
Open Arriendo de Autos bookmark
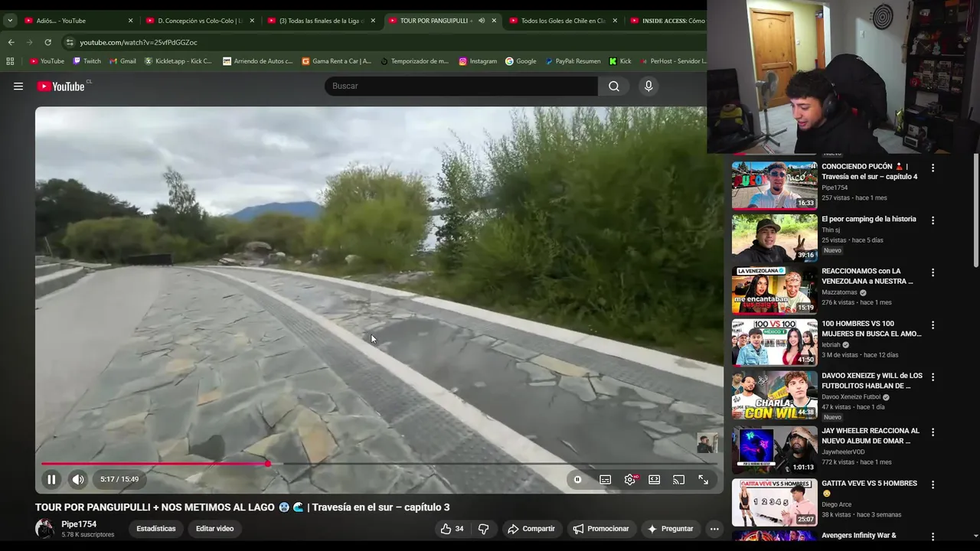pyautogui.click(x=257, y=61)
